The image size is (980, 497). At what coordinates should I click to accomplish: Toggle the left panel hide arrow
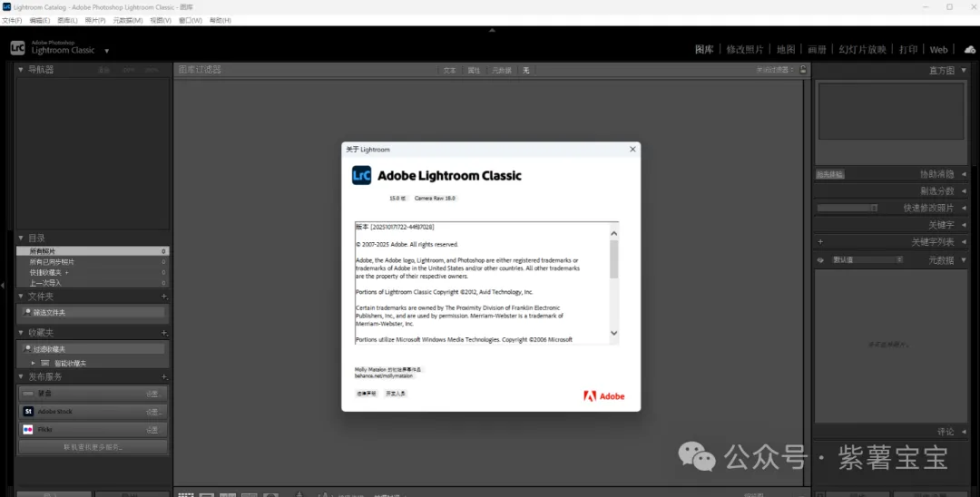point(3,286)
